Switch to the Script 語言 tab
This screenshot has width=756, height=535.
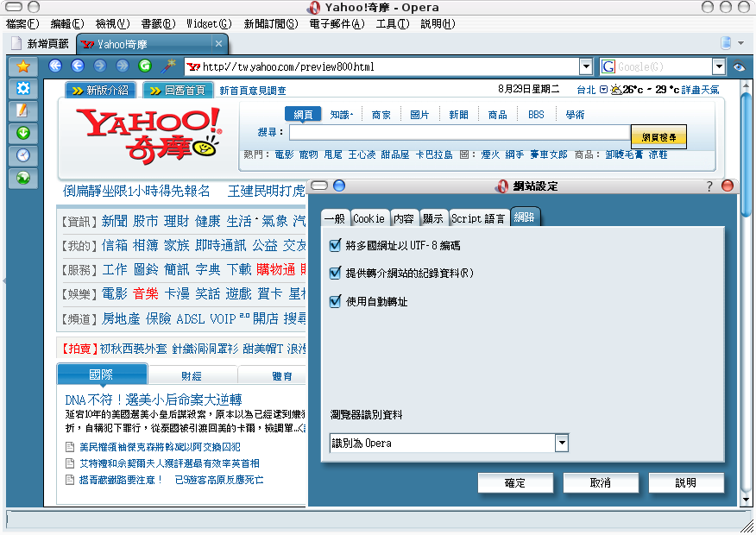pyautogui.click(x=477, y=218)
